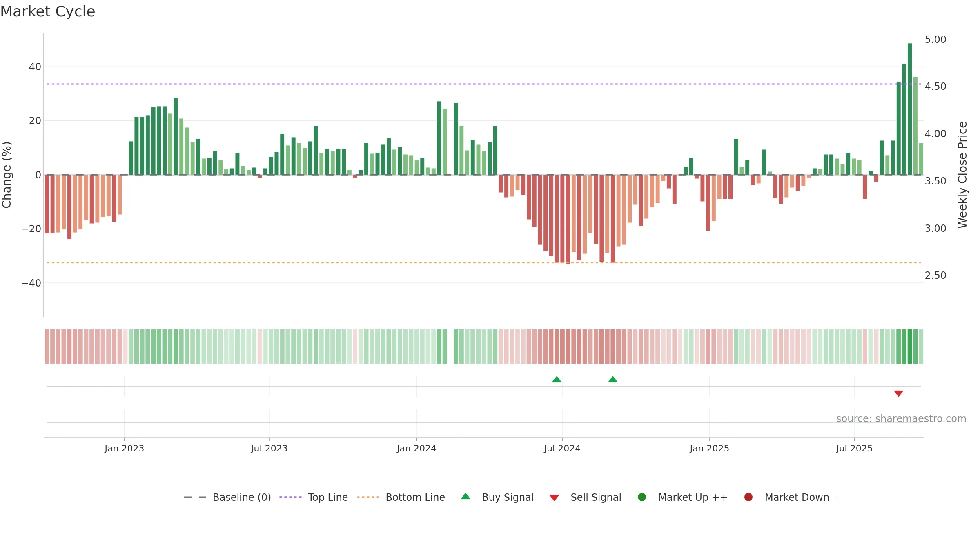Click the Weekly Close Price axis title

click(x=962, y=175)
